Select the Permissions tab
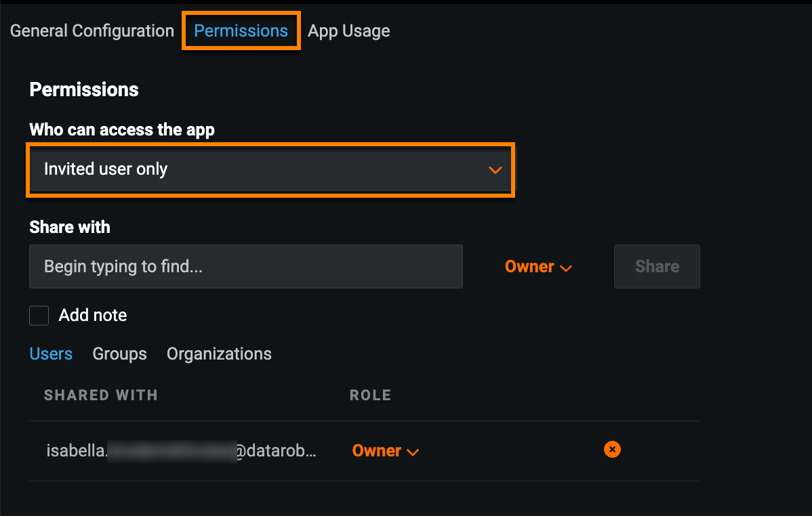This screenshot has width=812, height=516. [x=241, y=31]
